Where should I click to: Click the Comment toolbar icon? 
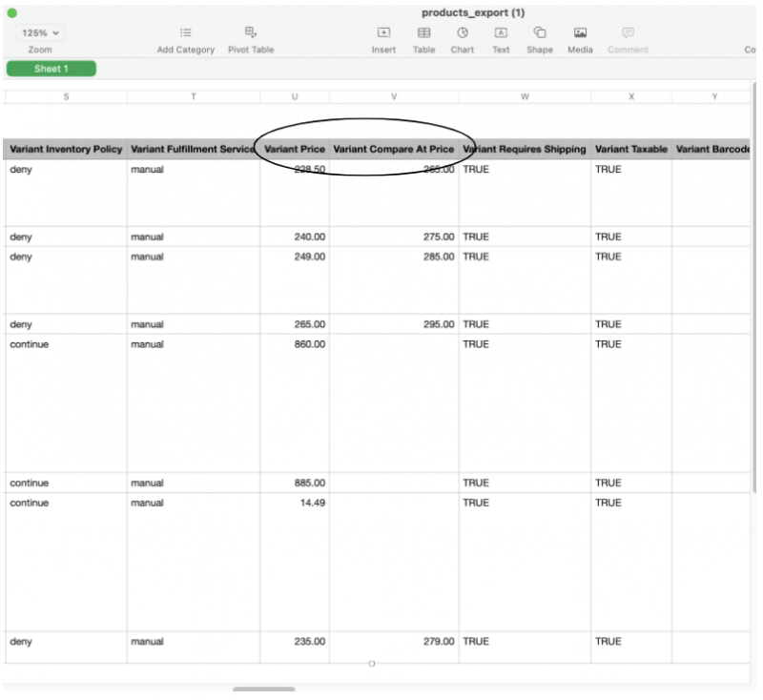click(x=628, y=33)
